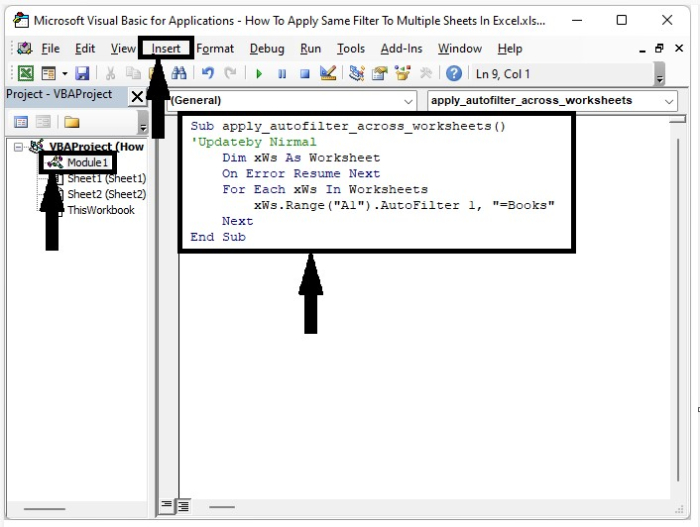The image size is (700, 527).
Task: Open the Add-Ins menu
Action: point(401,48)
